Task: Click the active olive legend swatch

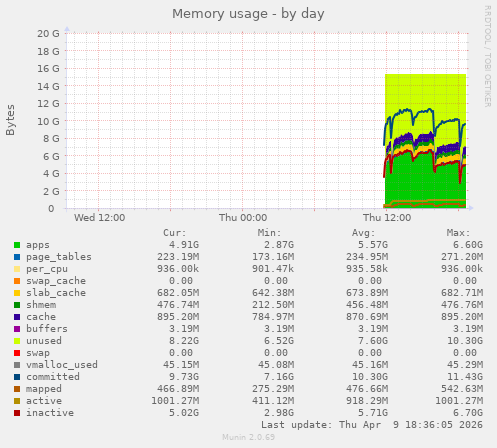Action: tap(17, 401)
